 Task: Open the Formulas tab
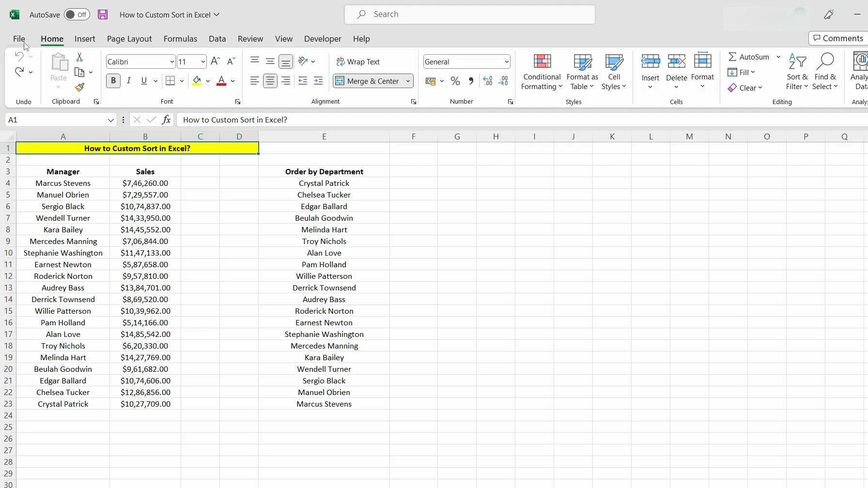point(180,39)
